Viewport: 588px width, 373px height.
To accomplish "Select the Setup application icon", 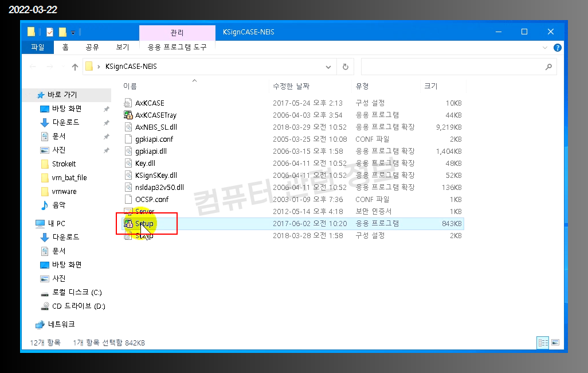I will click(x=128, y=223).
